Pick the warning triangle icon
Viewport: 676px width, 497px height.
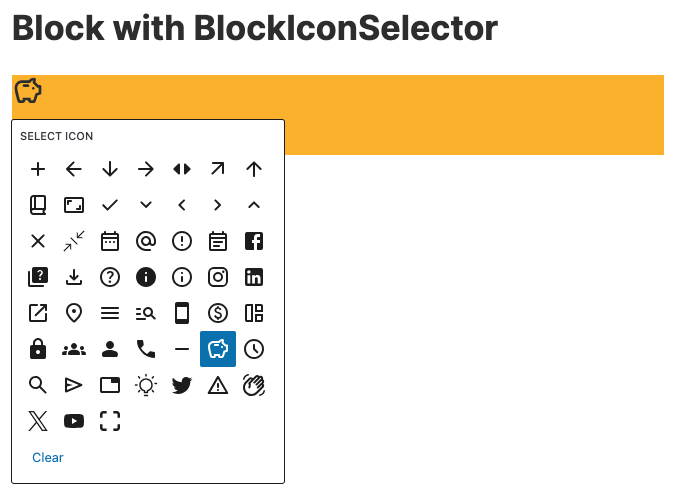pos(218,385)
